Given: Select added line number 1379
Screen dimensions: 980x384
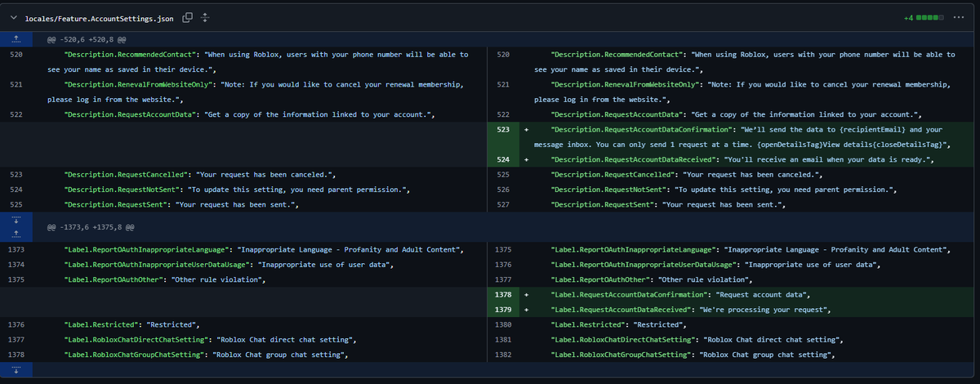Looking at the screenshot, I should click(504, 310).
